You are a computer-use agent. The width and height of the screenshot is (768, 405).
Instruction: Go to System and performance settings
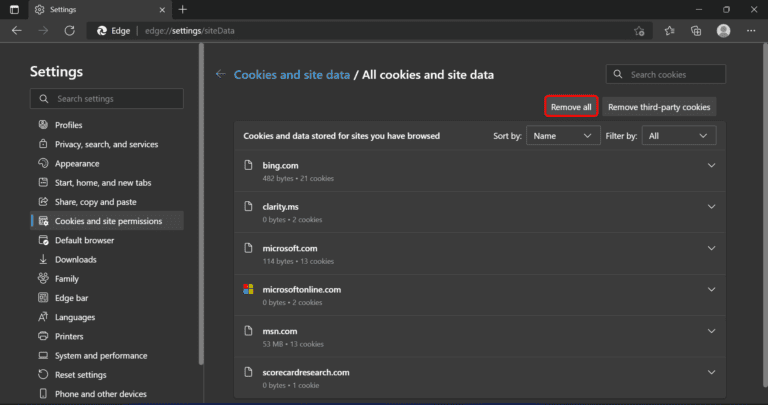coord(100,355)
